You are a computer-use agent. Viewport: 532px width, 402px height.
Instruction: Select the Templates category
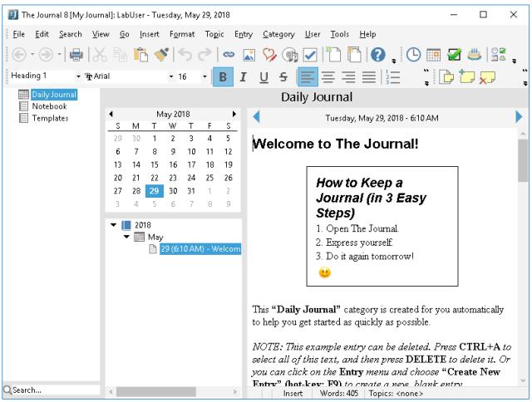[50, 118]
